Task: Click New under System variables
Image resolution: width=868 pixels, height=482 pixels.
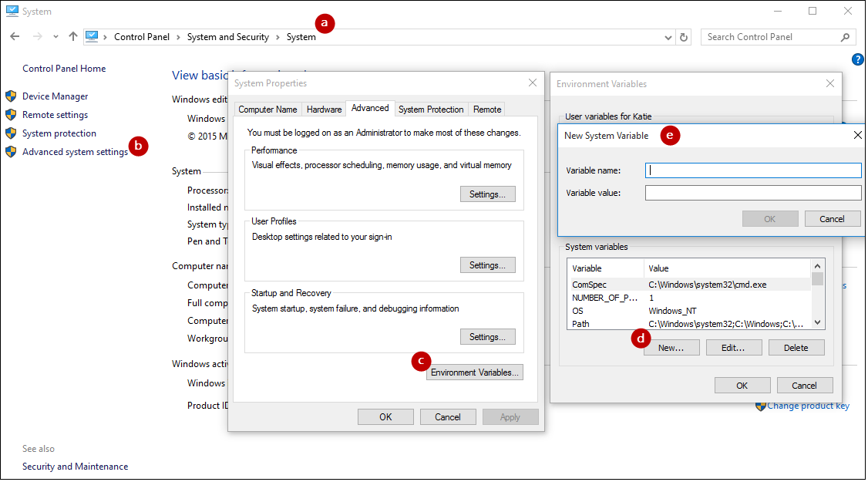Action: click(671, 348)
